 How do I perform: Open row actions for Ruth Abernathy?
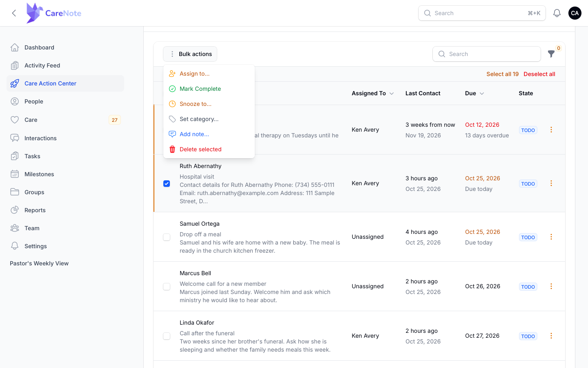coord(551,183)
